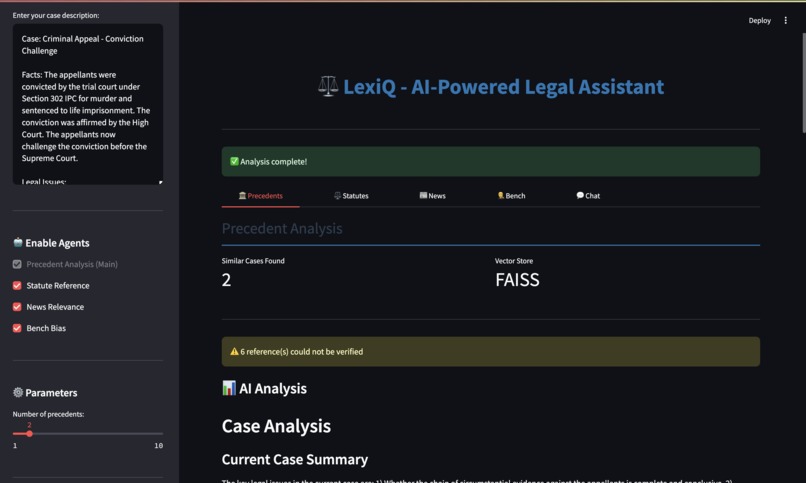The width and height of the screenshot is (806, 483).
Task: Open the Chat tab
Action: coord(588,196)
